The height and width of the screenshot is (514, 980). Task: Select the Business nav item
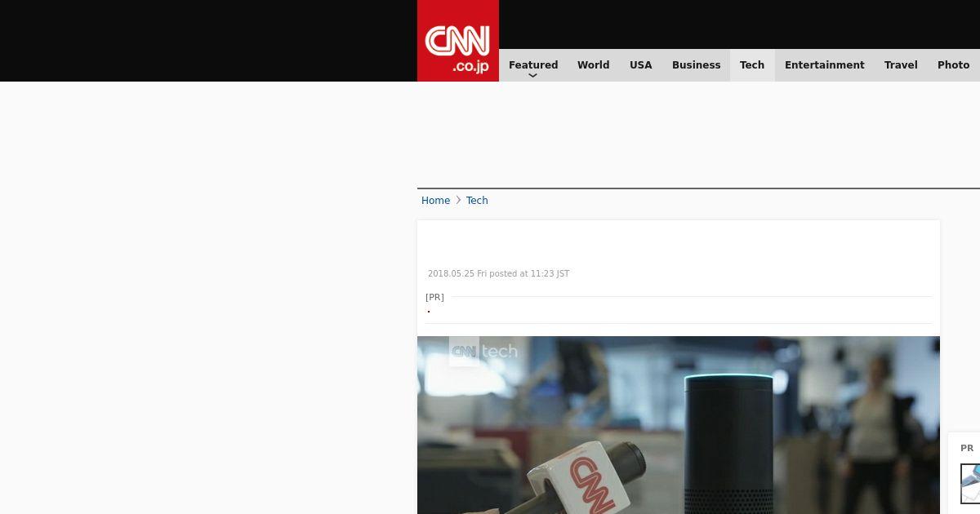tap(696, 65)
